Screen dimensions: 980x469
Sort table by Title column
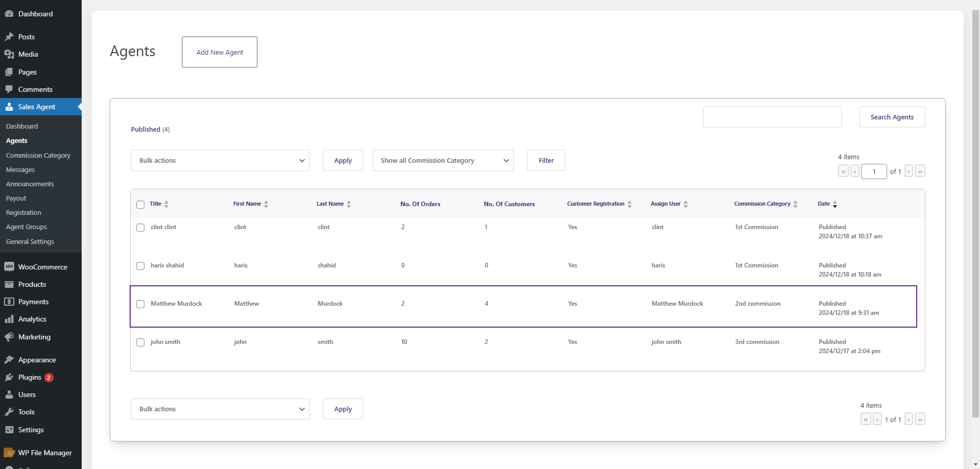[159, 204]
